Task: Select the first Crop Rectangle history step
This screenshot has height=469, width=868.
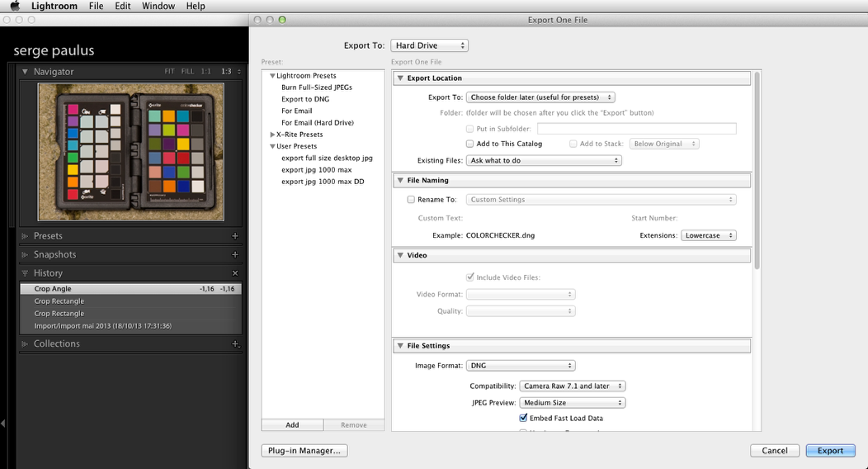Action: coord(130,301)
